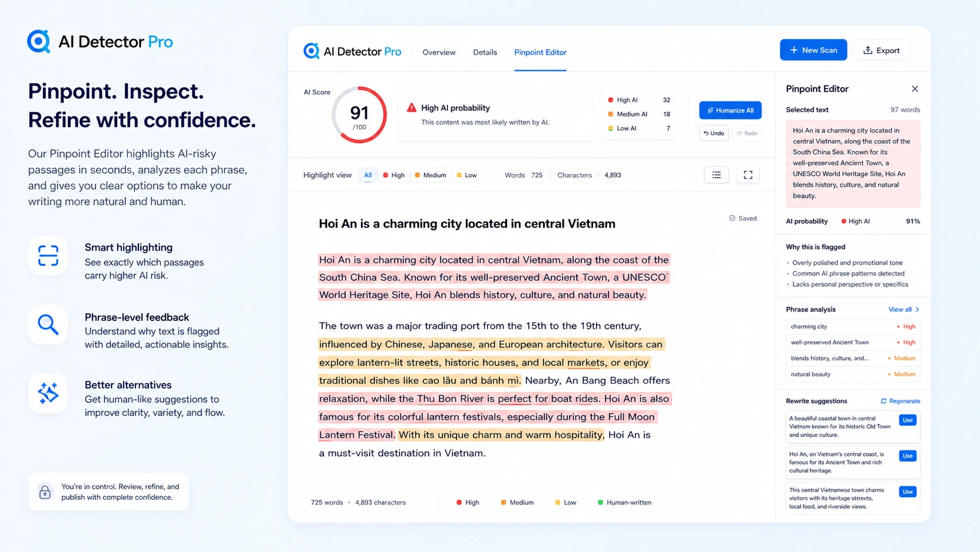This screenshot has width=980, height=552.
Task: Regenerate rewrite suggestions
Action: click(x=900, y=401)
